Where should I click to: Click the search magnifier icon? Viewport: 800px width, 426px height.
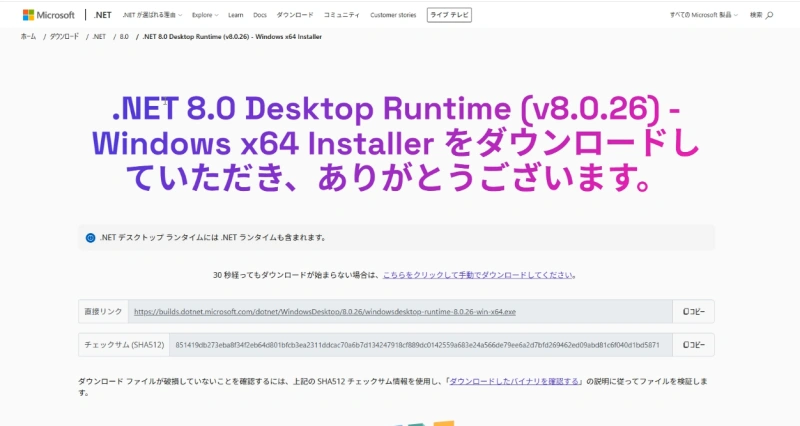click(769, 15)
